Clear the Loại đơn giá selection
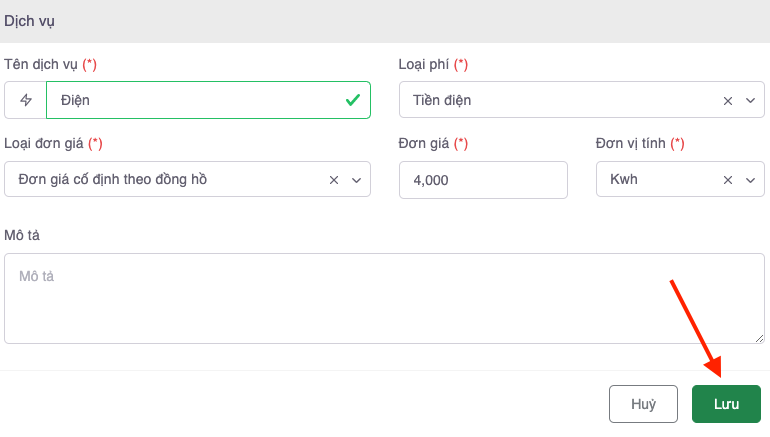770x437 pixels. 334,180
